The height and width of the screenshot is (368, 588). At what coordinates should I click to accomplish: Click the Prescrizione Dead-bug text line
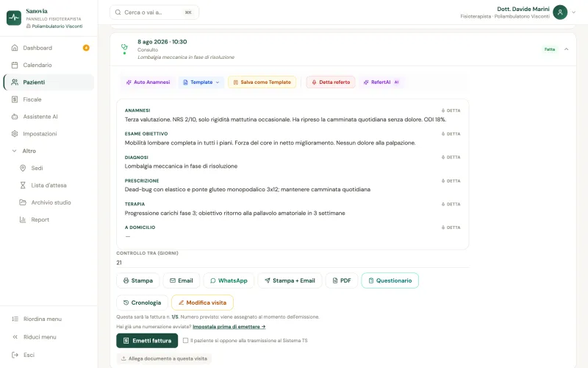point(248,189)
